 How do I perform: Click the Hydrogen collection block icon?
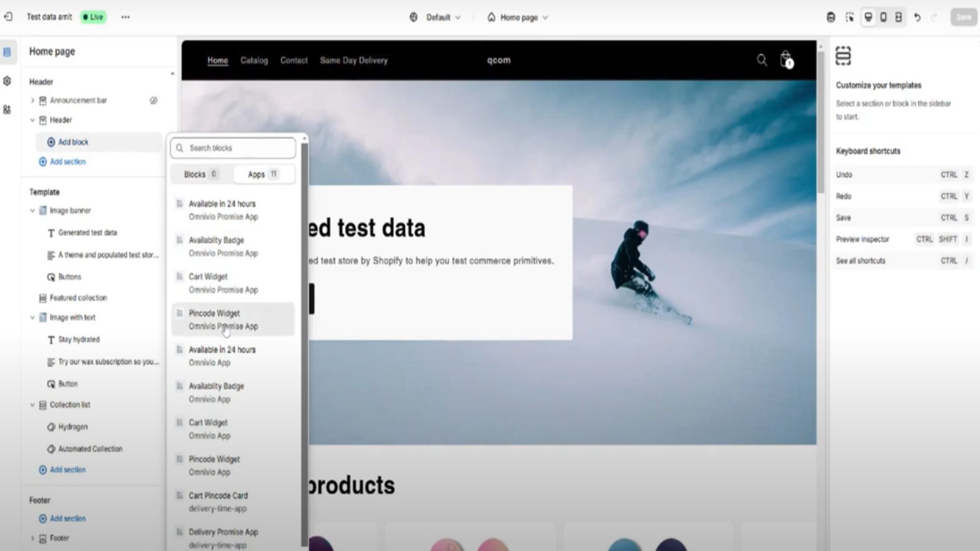(51, 427)
